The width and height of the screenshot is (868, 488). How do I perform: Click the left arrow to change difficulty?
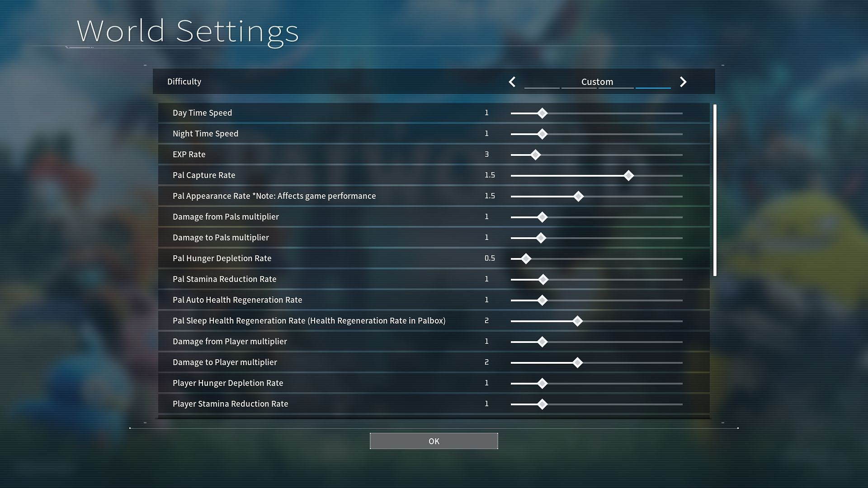pos(511,82)
